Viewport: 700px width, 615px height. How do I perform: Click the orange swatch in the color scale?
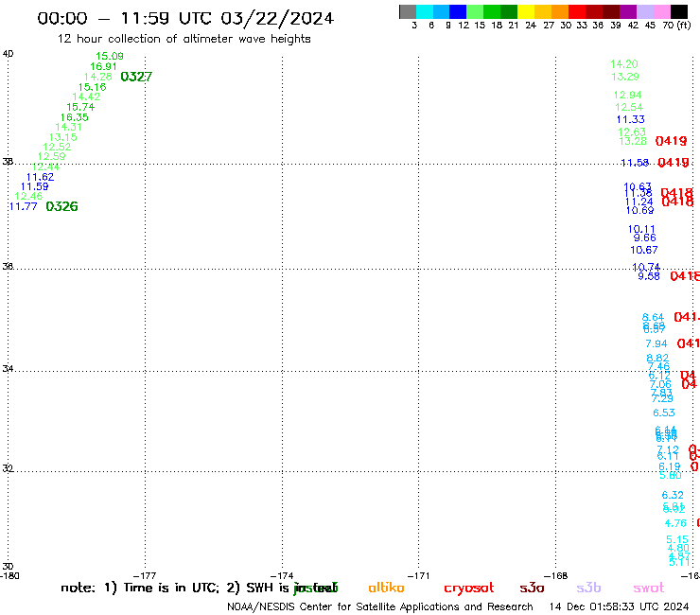point(560,11)
